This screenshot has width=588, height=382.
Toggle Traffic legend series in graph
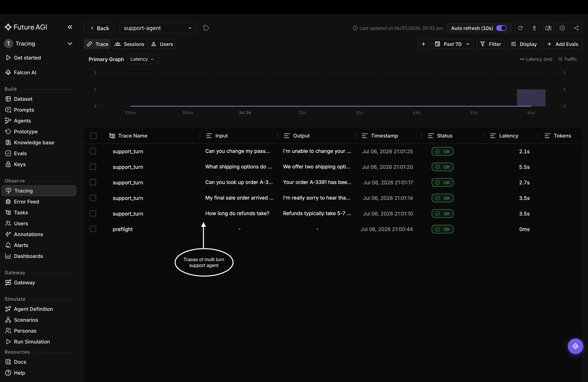pos(568,59)
